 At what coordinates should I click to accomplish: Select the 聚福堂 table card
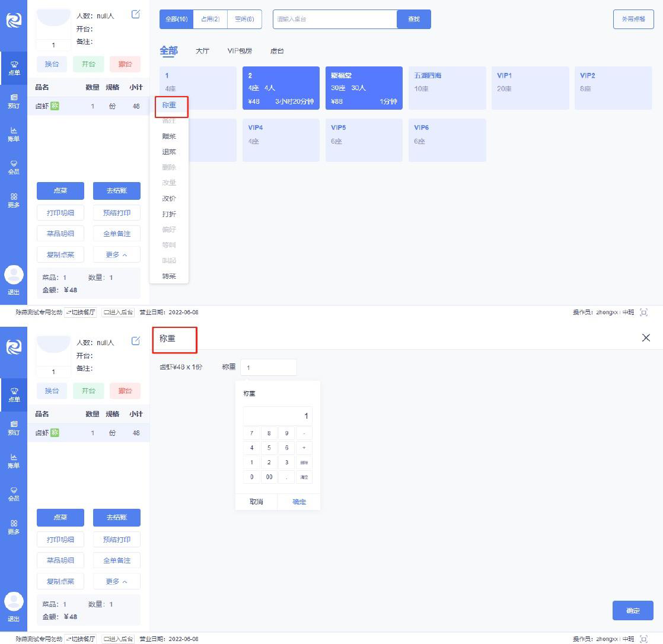(x=364, y=88)
